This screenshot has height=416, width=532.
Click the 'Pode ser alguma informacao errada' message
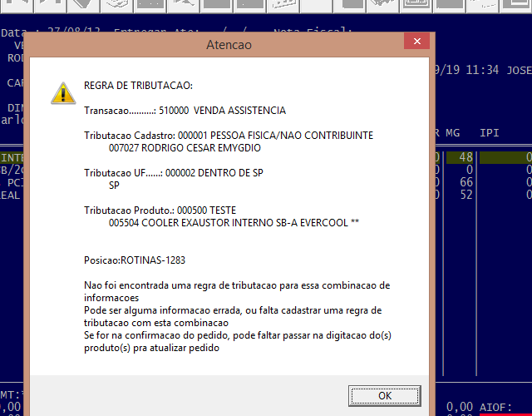[x=233, y=316]
